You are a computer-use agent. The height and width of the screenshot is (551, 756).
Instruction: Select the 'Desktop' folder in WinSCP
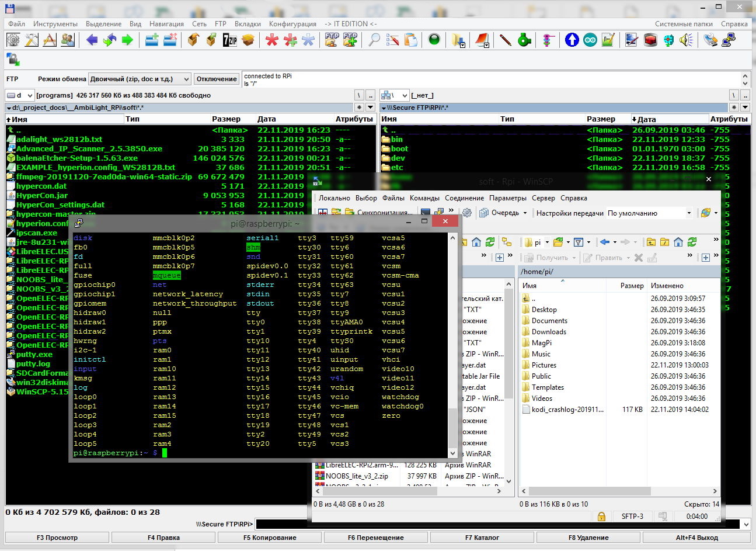544,310
